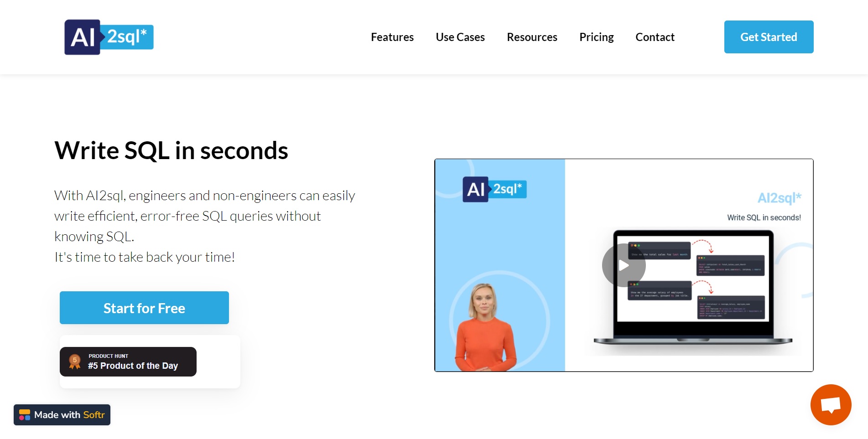Screen dimensions: 868x439
Task: Click the Product Hunt medal icon
Action: (x=75, y=362)
